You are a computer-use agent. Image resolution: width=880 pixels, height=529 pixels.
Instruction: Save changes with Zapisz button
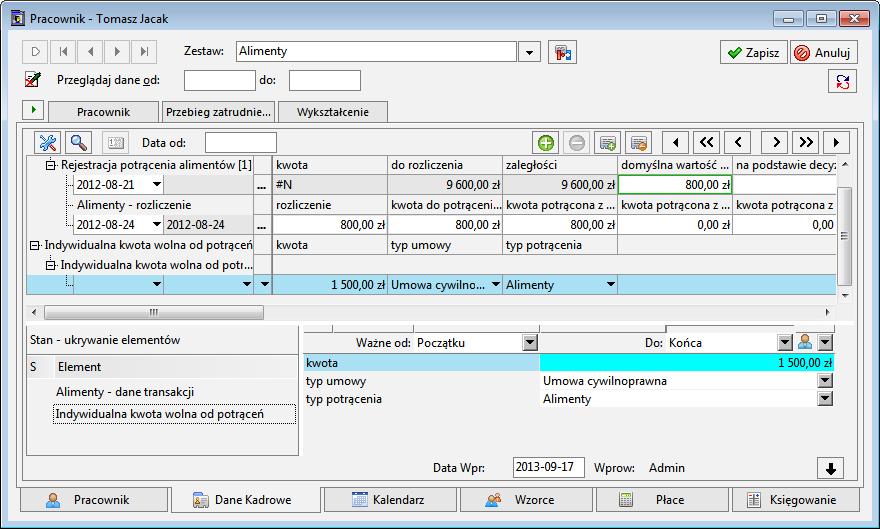[754, 53]
